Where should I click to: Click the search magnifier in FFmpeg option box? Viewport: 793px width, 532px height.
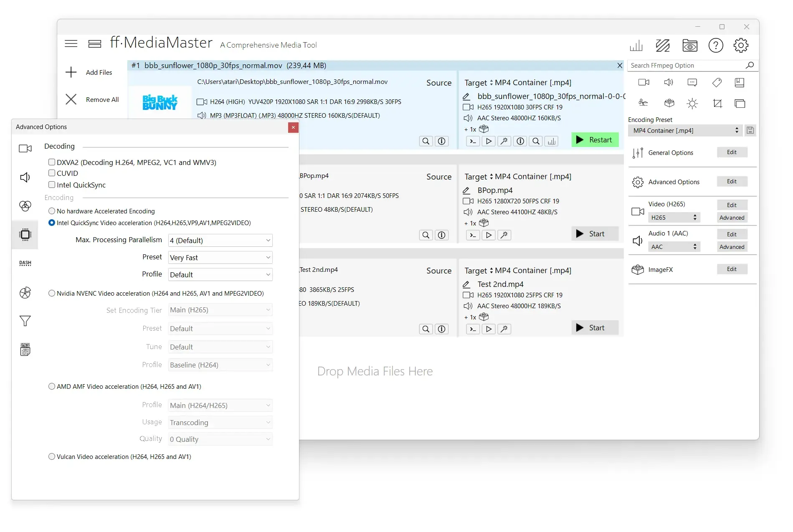pyautogui.click(x=750, y=66)
